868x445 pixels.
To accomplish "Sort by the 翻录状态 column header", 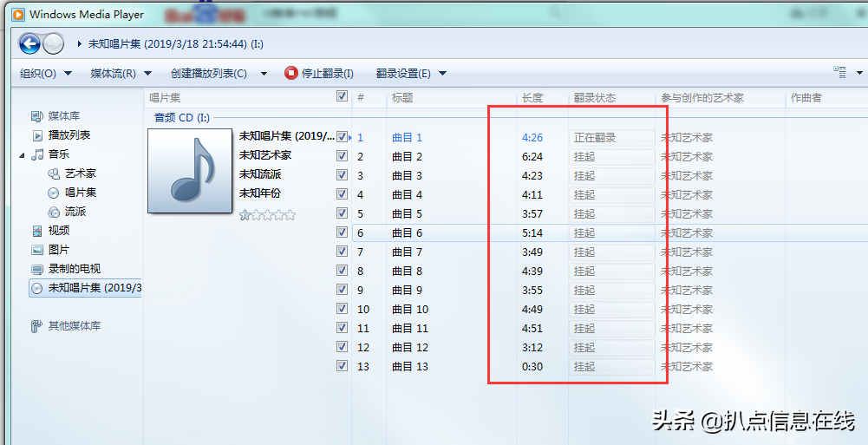I will [595, 98].
